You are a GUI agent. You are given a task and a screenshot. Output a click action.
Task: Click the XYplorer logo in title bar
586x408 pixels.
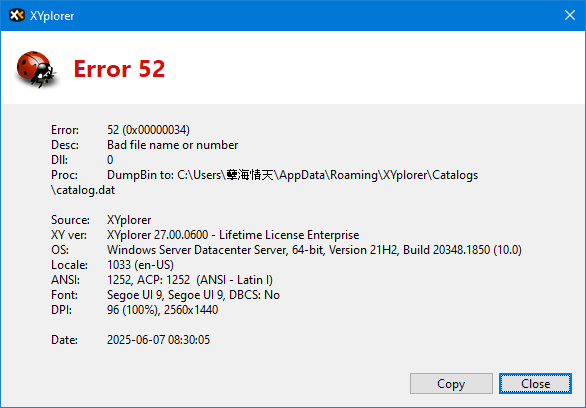coord(17,15)
